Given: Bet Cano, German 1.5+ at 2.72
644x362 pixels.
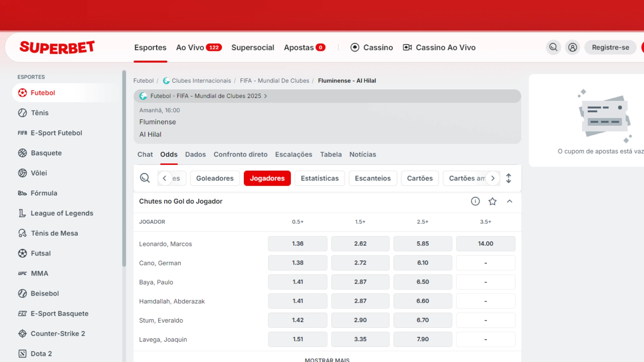Looking at the screenshot, I should click(360, 263).
